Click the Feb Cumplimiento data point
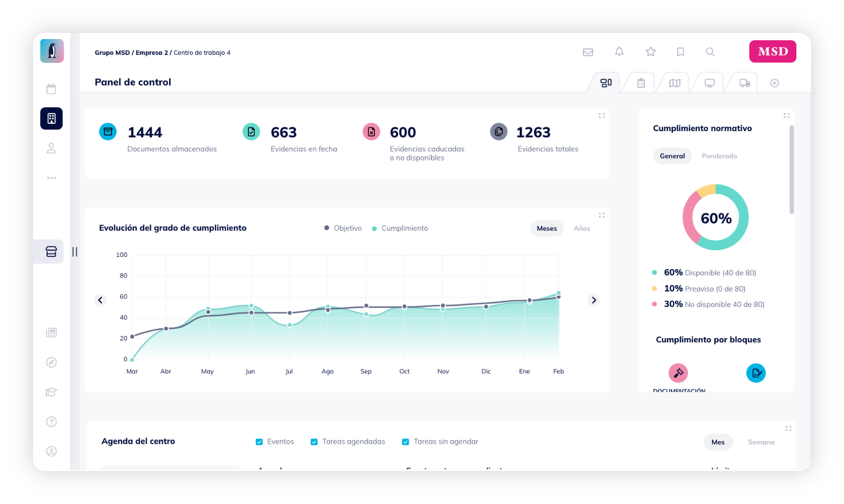This screenshot has height=504, width=844. click(x=558, y=293)
